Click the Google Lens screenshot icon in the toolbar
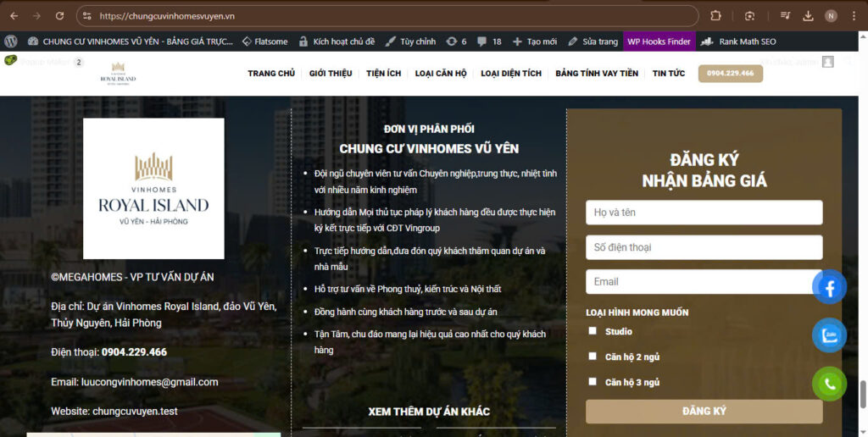 [749, 16]
